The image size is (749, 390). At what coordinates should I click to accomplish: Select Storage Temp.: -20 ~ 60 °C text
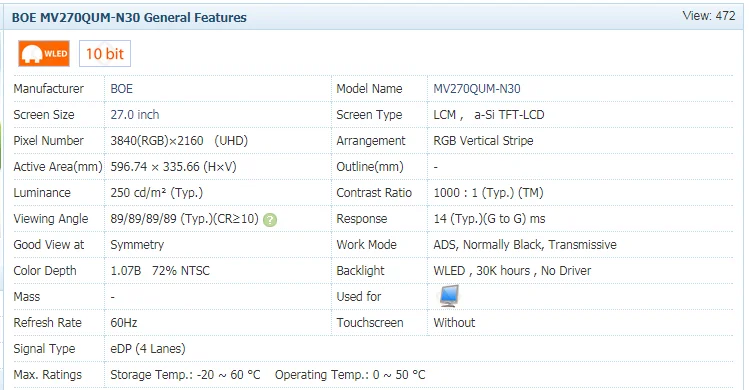click(x=185, y=375)
